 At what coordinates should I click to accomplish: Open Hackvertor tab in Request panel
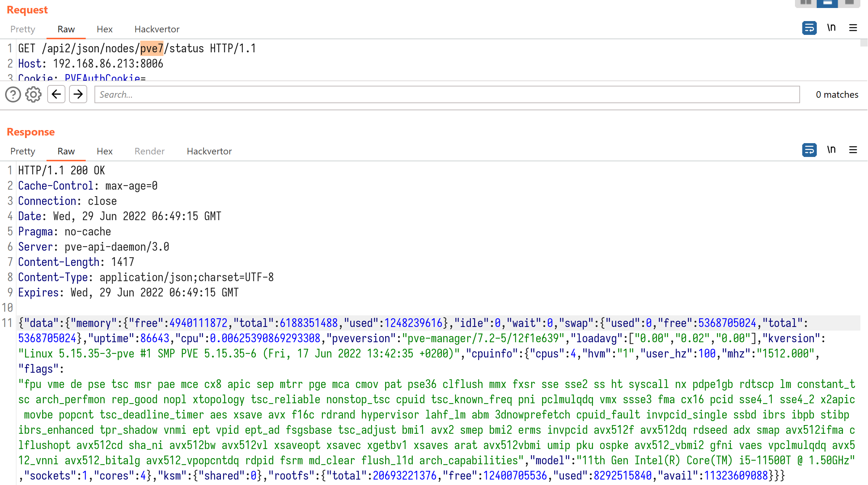point(157,29)
